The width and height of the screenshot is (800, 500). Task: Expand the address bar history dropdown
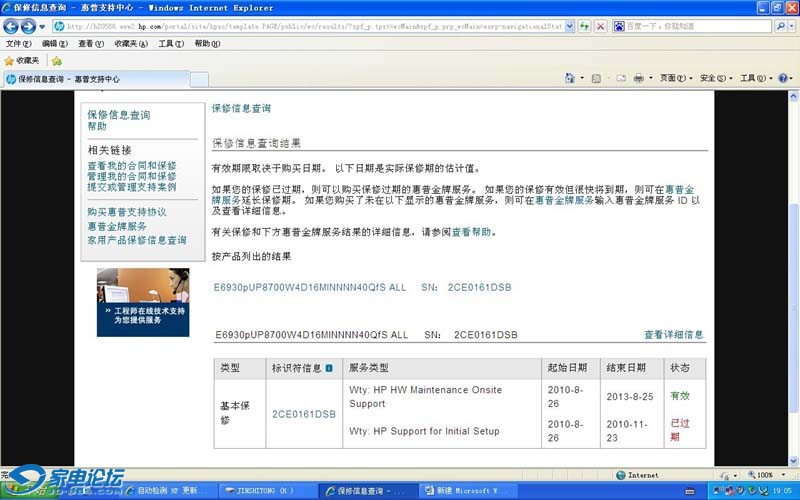[x=570, y=26]
